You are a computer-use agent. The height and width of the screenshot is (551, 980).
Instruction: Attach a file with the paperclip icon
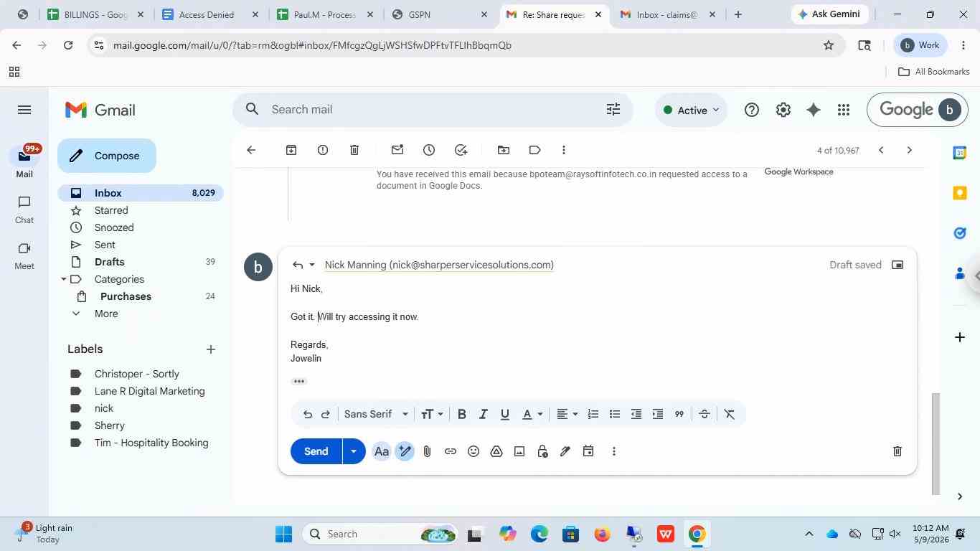pos(427,451)
